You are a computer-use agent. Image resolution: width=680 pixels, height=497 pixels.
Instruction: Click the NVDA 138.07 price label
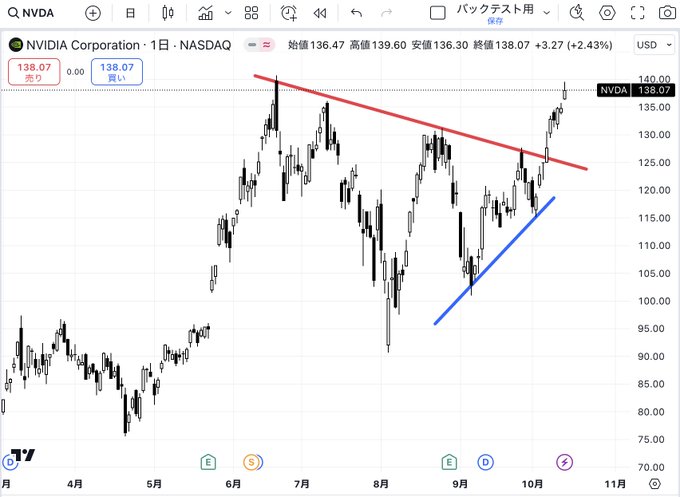point(636,90)
